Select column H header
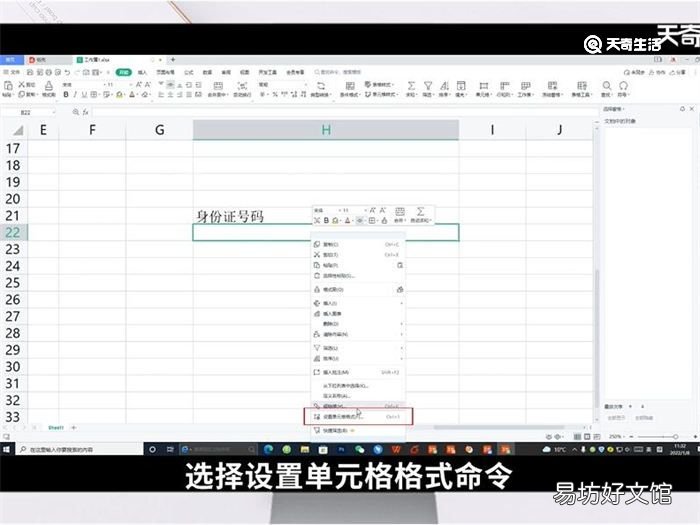This screenshot has width=700, height=525. (x=326, y=130)
